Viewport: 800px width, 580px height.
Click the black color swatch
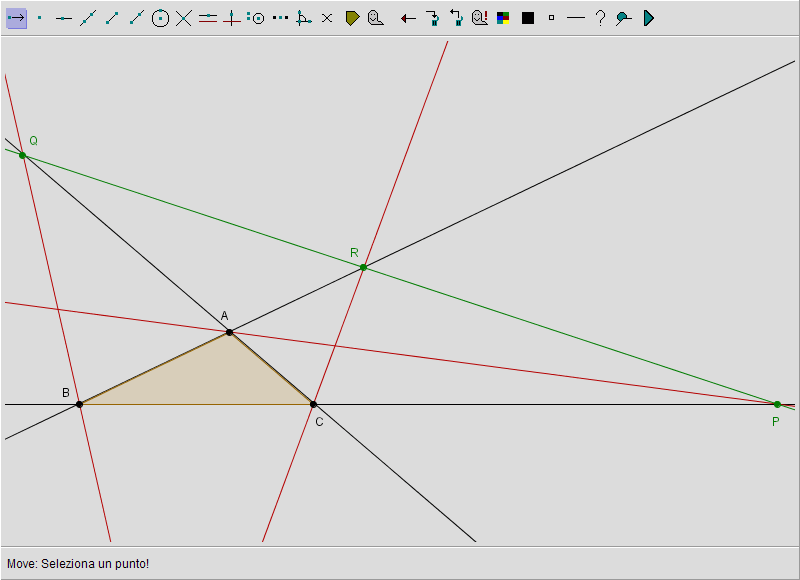tap(528, 18)
